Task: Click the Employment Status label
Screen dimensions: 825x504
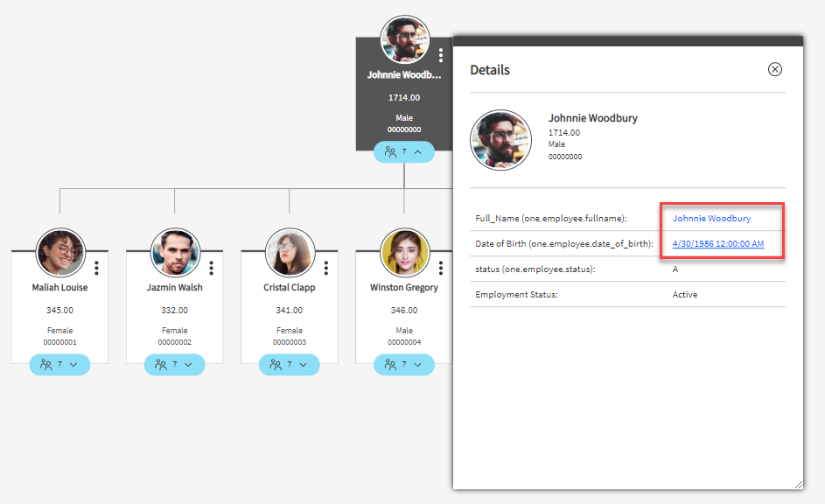Action: tap(516, 295)
